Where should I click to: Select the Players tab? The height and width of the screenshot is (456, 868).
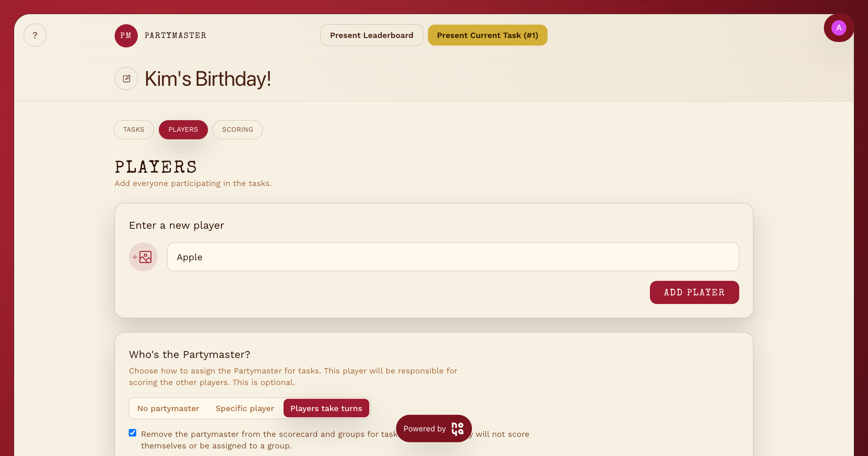tap(183, 130)
